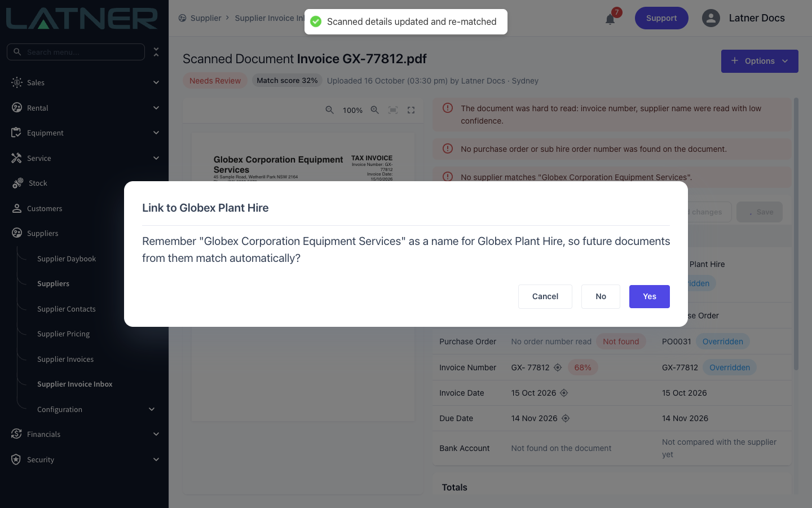The image size is (812, 508).
Task: Open the Support page
Action: click(661, 18)
